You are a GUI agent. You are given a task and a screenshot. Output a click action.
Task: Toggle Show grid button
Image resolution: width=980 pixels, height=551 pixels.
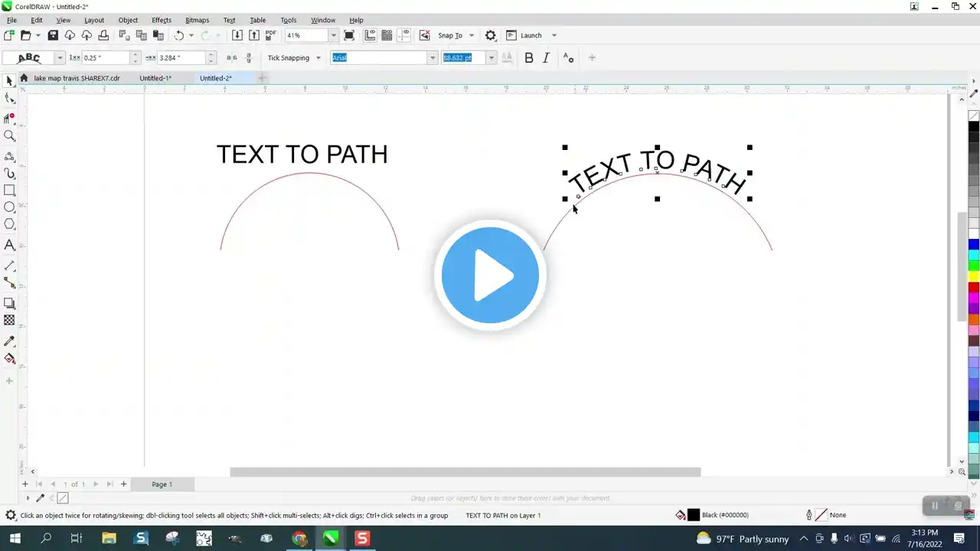pos(387,35)
